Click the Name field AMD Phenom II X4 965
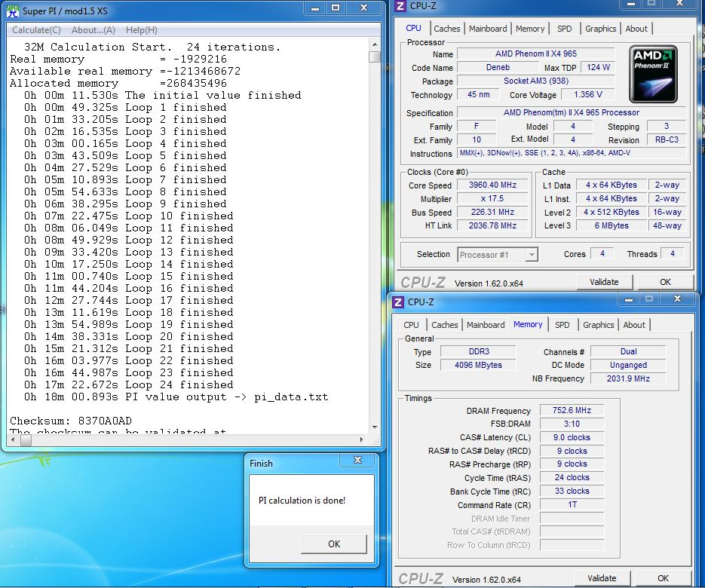 (x=536, y=54)
